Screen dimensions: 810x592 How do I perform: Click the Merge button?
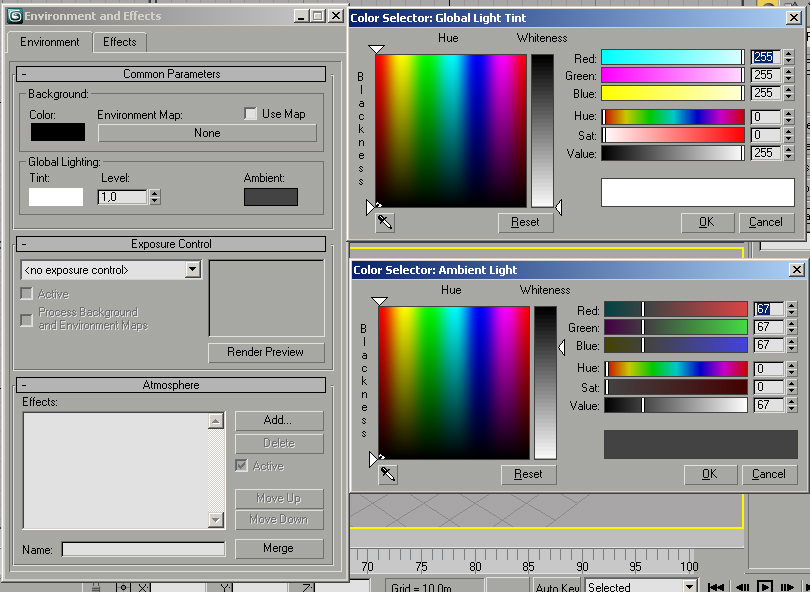[x=279, y=548]
